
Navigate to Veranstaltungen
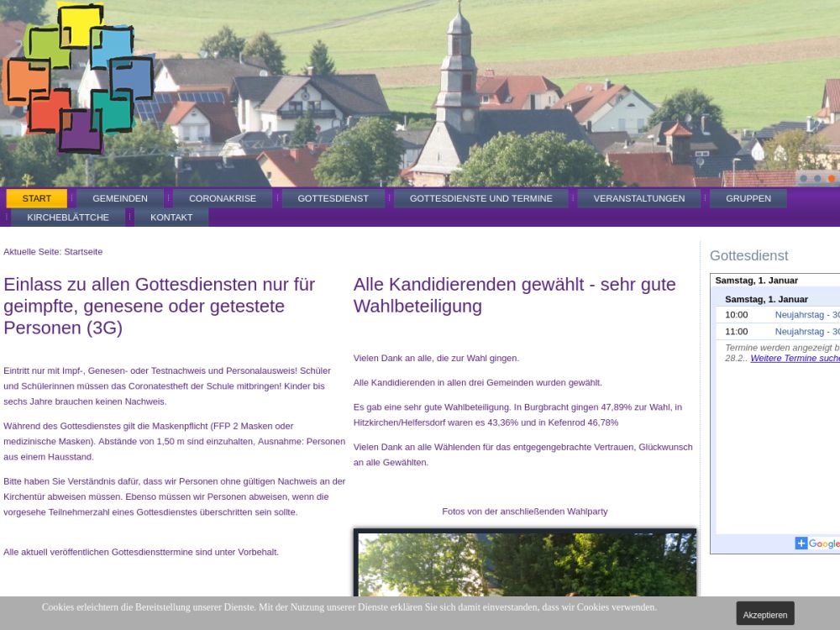(x=638, y=198)
